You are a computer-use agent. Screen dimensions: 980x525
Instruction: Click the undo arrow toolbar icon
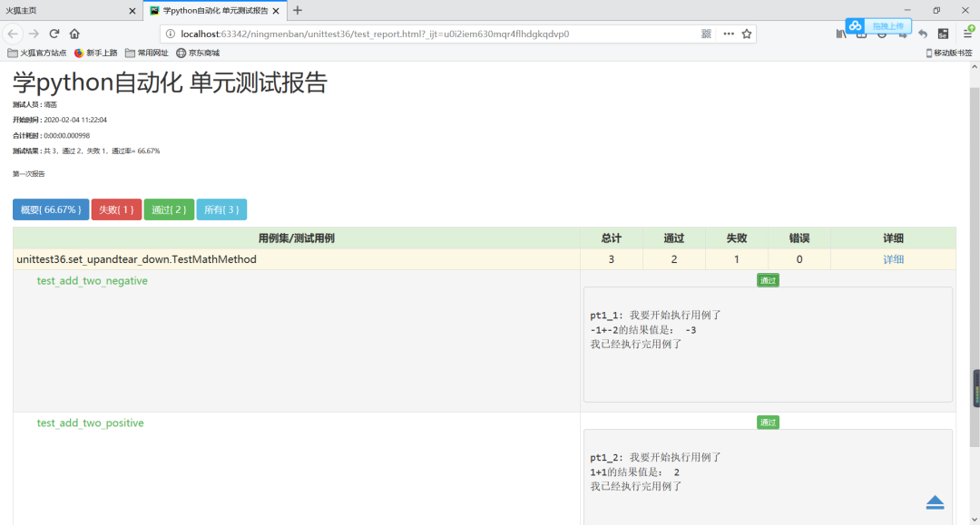click(923, 34)
